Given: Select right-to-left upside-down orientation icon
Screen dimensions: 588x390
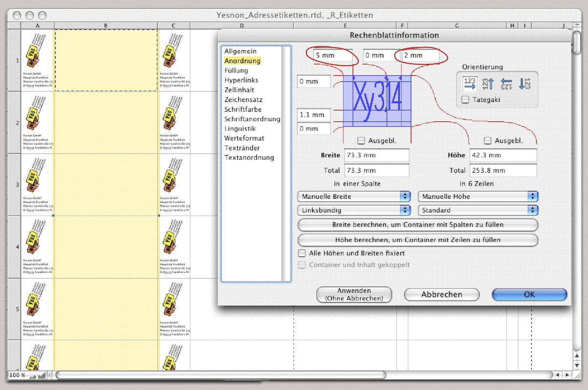Looking at the screenshot, I should coord(506,83).
